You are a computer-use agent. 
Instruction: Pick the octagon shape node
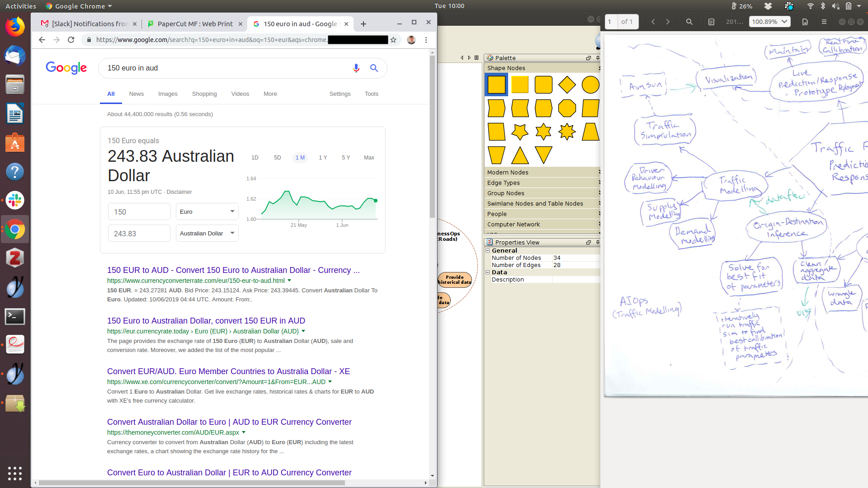(x=567, y=108)
